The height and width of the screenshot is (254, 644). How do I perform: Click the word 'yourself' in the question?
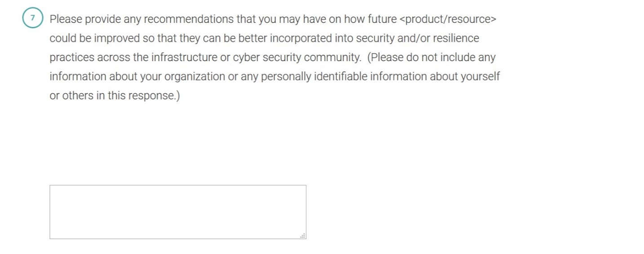coord(481,76)
